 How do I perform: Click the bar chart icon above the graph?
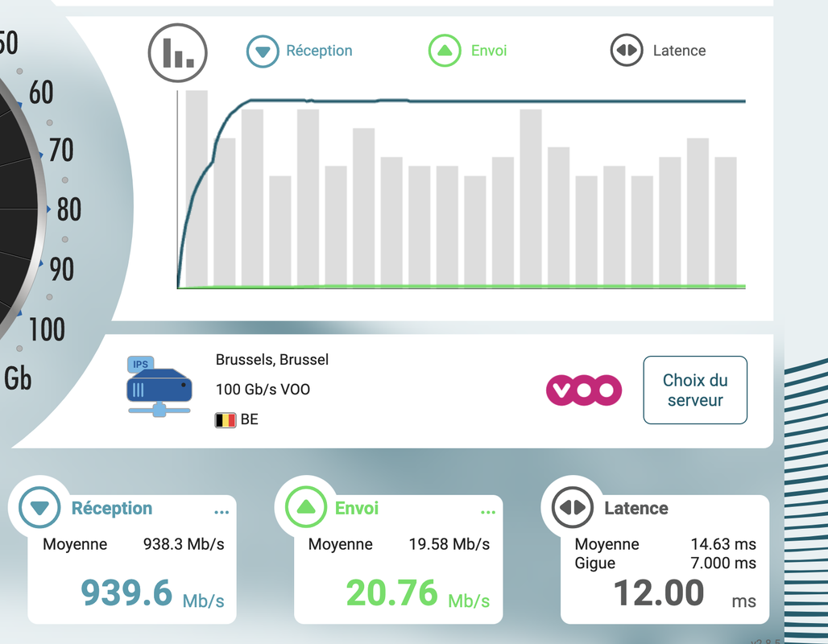177,53
